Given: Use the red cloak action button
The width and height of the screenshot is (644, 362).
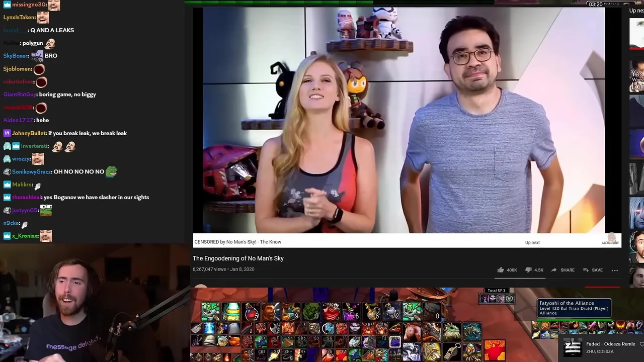Looking at the screenshot, I should click(331, 312).
